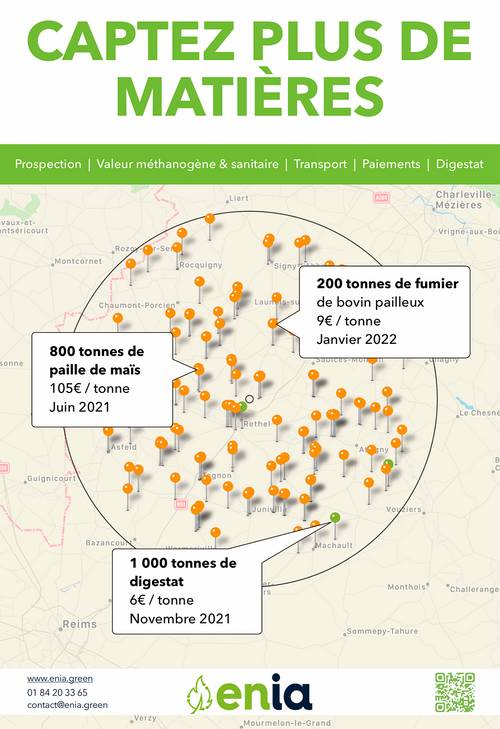The height and width of the screenshot is (729, 500).
Task: Select Digestat in the green bar
Action: 460,164
